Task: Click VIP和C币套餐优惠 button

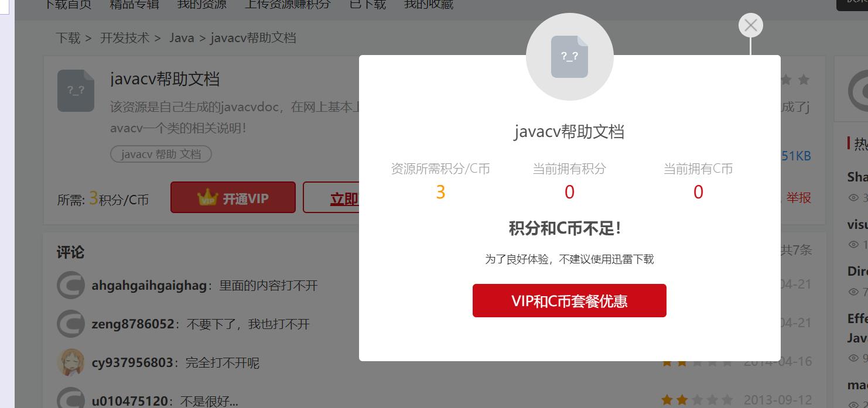Action: point(569,301)
